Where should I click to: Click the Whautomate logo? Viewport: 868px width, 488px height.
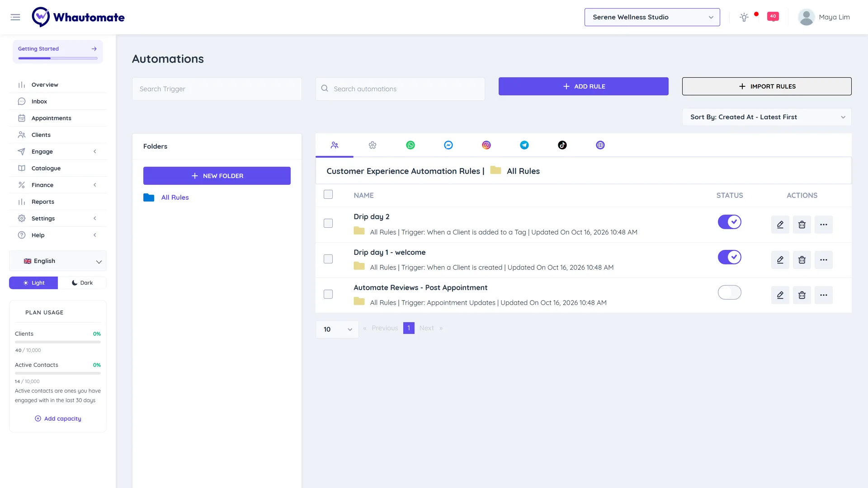pyautogui.click(x=78, y=17)
